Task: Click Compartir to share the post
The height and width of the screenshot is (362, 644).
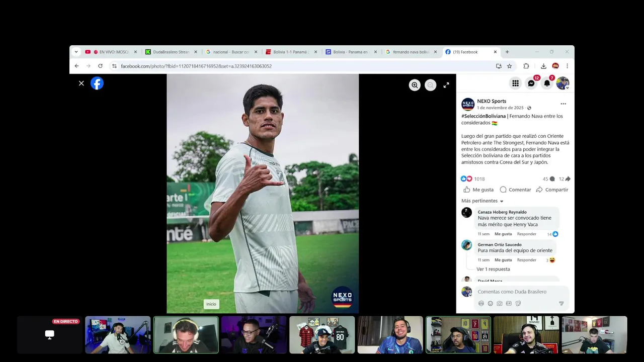Action: coord(552,190)
